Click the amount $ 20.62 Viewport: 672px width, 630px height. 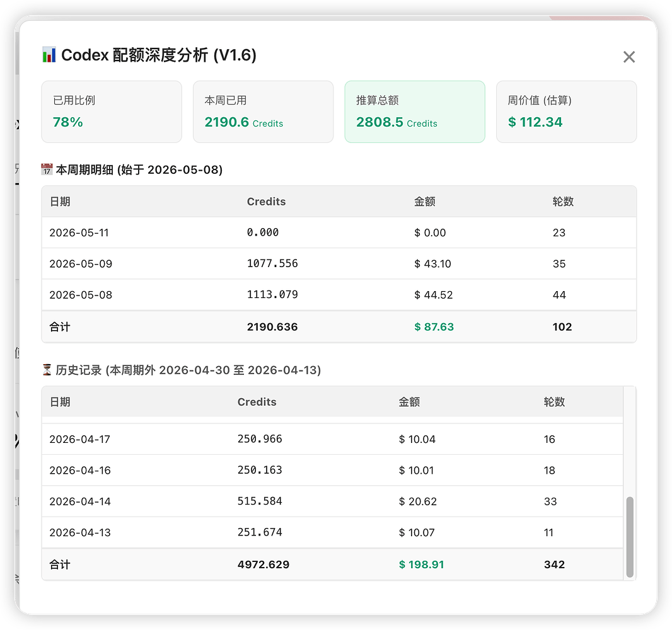click(417, 501)
